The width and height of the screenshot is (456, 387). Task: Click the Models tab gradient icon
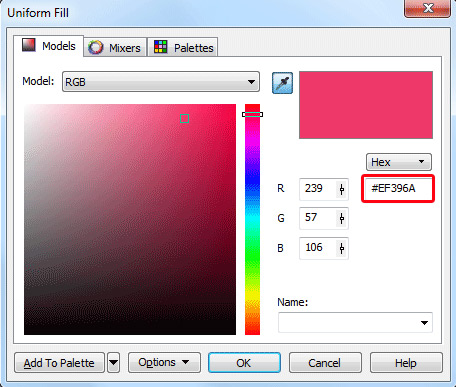29,45
